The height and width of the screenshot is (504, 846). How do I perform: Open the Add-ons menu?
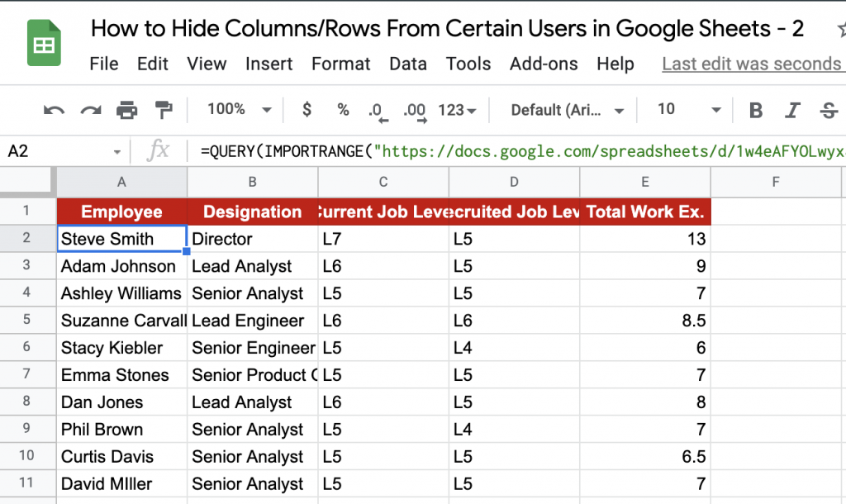coord(544,64)
